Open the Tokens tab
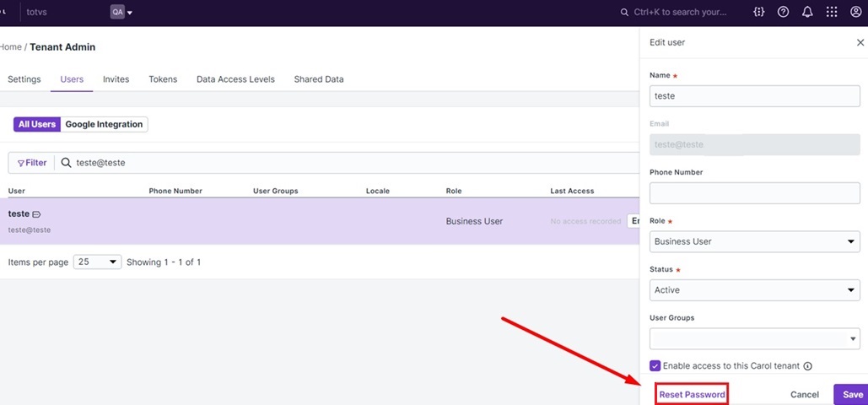This screenshot has width=868, height=405. [x=163, y=79]
